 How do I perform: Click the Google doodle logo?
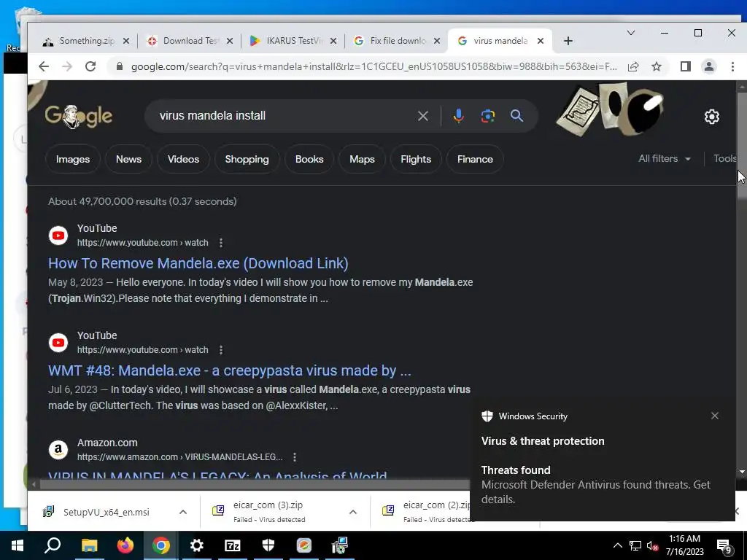tap(79, 116)
